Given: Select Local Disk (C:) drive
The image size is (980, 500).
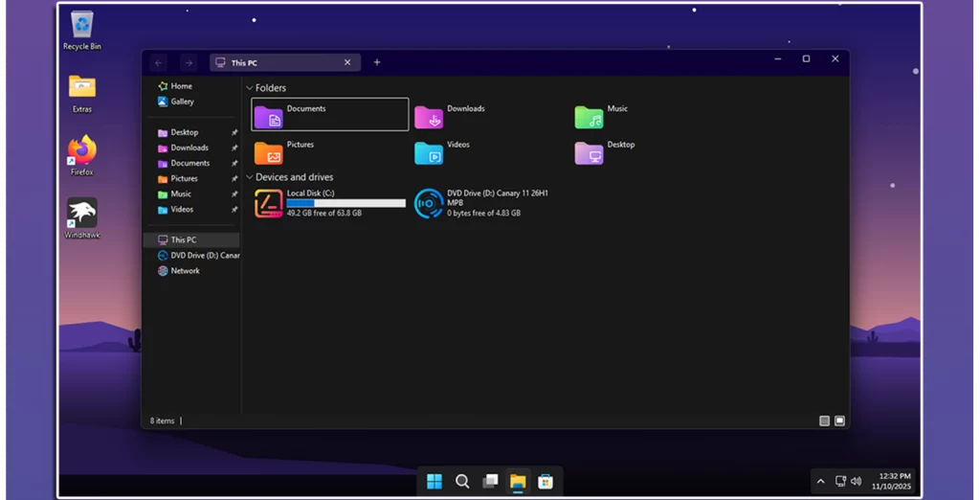Looking at the screenshot, I should (x=269, y=203).
